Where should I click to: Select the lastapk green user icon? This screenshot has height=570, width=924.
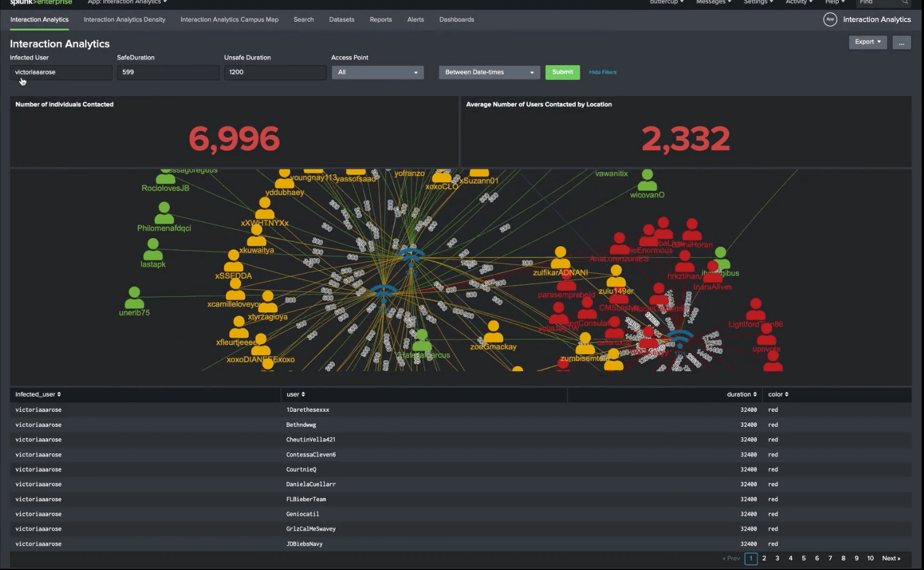(153, 249)
